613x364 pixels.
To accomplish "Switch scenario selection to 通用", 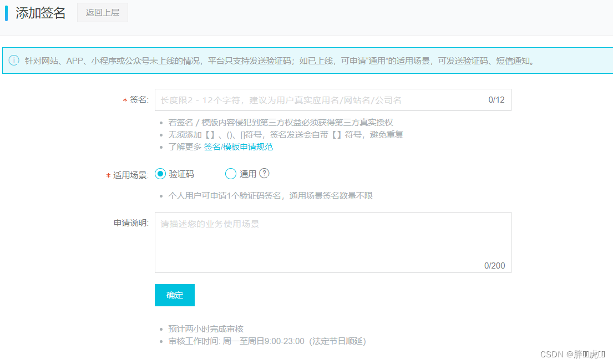I will click(231, 174).
